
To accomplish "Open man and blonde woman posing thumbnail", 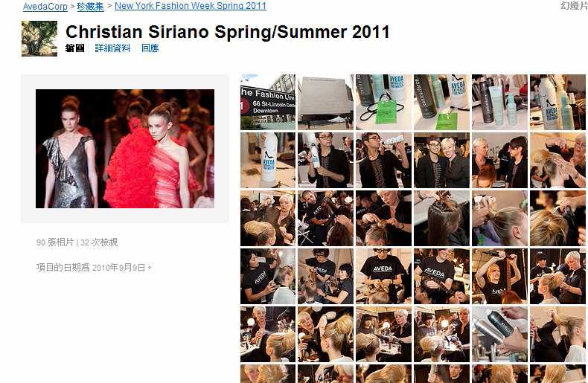I will (x=441, y=160).
